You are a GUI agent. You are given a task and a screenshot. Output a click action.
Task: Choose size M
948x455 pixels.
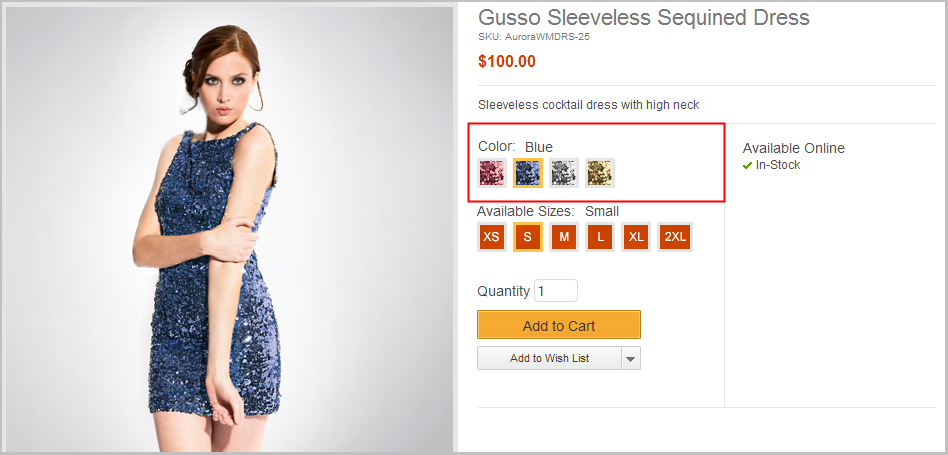tap(564, 237)
